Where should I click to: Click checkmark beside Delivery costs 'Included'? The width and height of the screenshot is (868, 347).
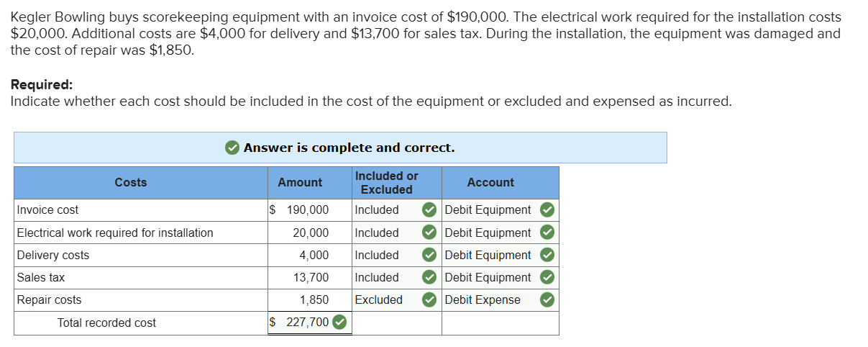[x=429, y=255]
